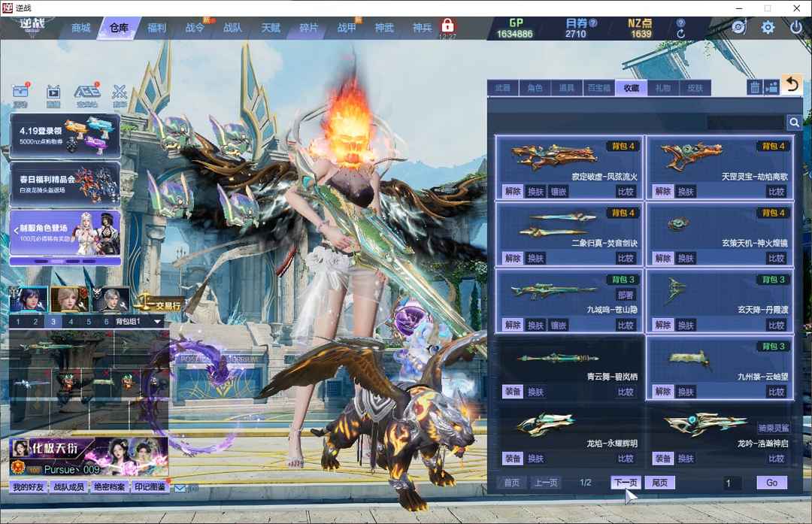Click 装备 for 青云舞-碧岚栖
The image size is (812, 524).
tap(513, 392)
